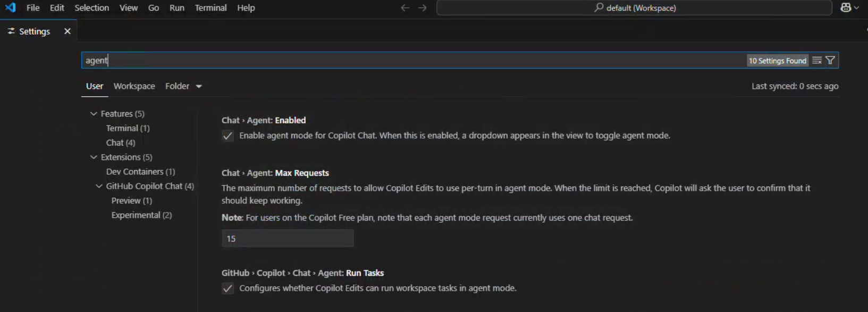This screenshot has width=868, height=312.
Task: Open the Terminal menu
Action: [x=210, y=7]
